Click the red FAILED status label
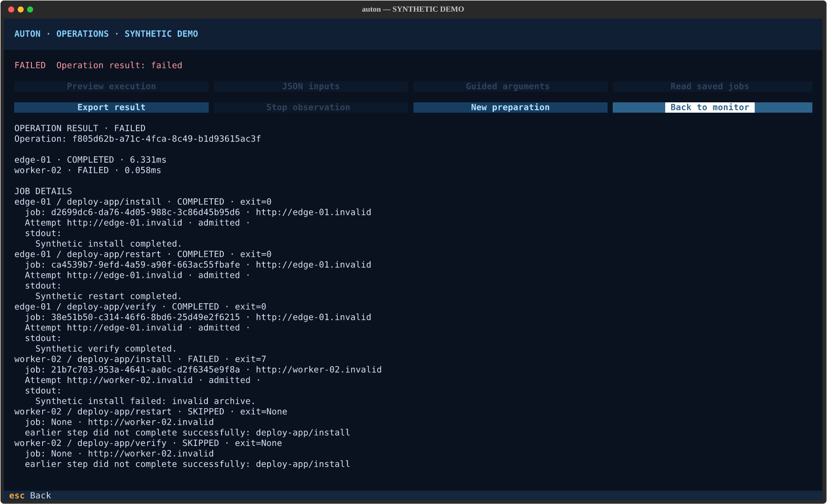Image resolution: width=827 pixels, height=504 pixels. [x=30, y=65]
